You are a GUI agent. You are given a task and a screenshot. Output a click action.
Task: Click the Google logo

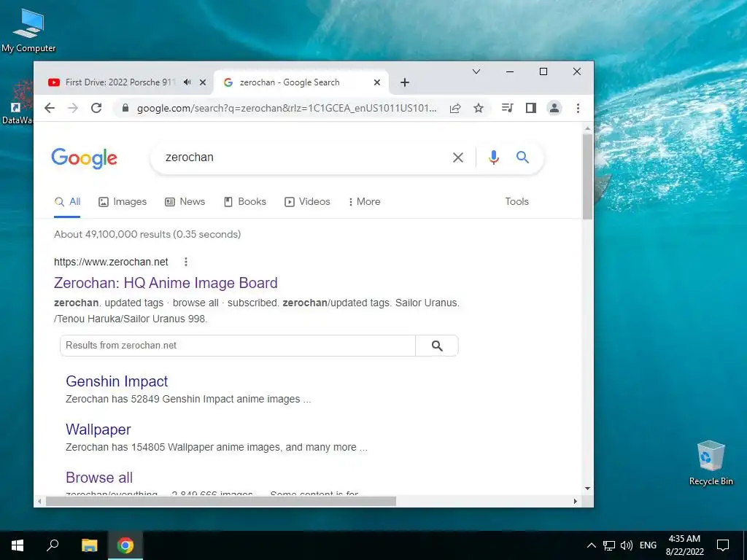tap(85, 158)
